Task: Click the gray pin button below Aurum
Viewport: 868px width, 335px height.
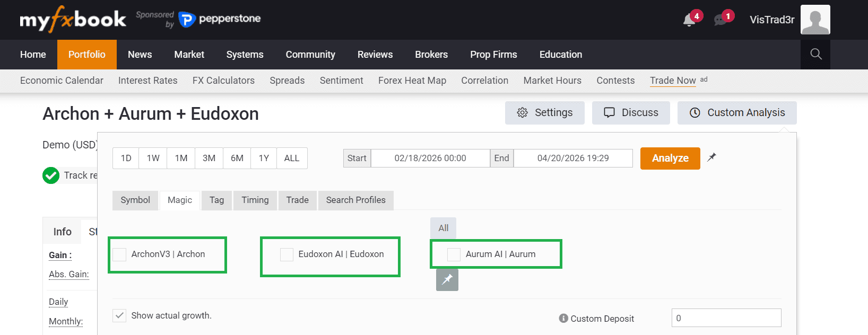Action: (447, 279)
